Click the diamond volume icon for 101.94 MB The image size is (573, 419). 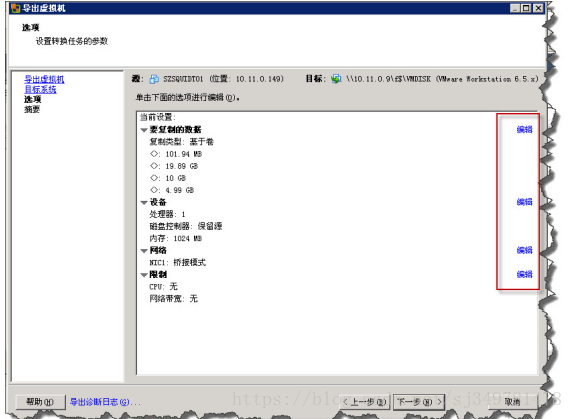[154, 153]
